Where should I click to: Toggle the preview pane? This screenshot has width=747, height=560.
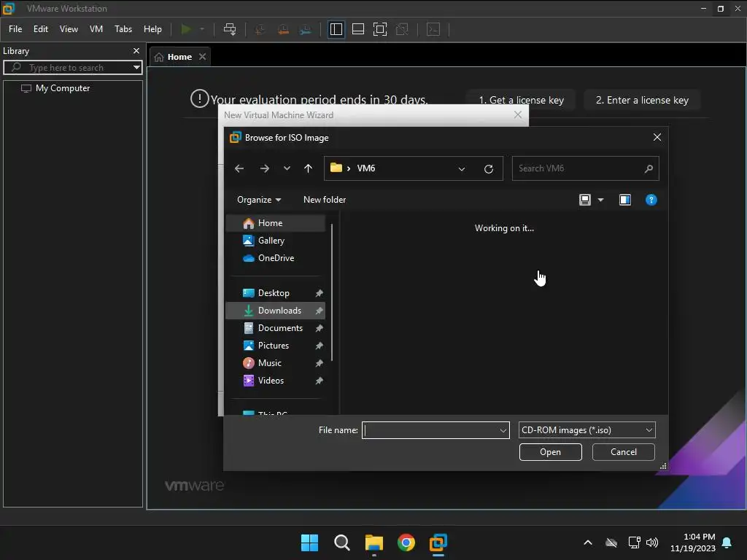click(x=625, y=200)
